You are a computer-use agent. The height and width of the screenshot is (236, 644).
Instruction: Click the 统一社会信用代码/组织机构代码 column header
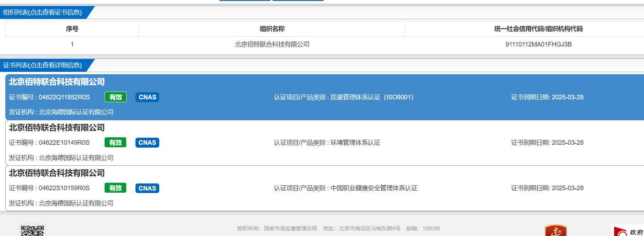click(538, 29)
